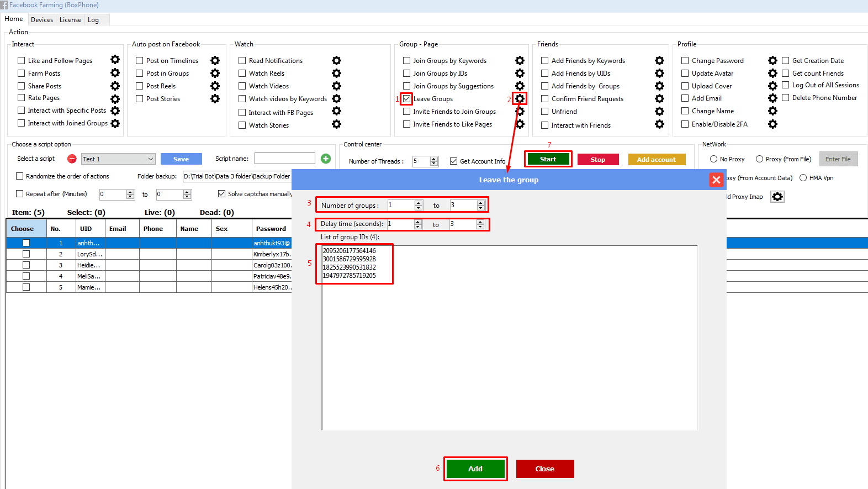
Task: Decrease the Number of groups maximum value
Action: [x=481, y=208]
